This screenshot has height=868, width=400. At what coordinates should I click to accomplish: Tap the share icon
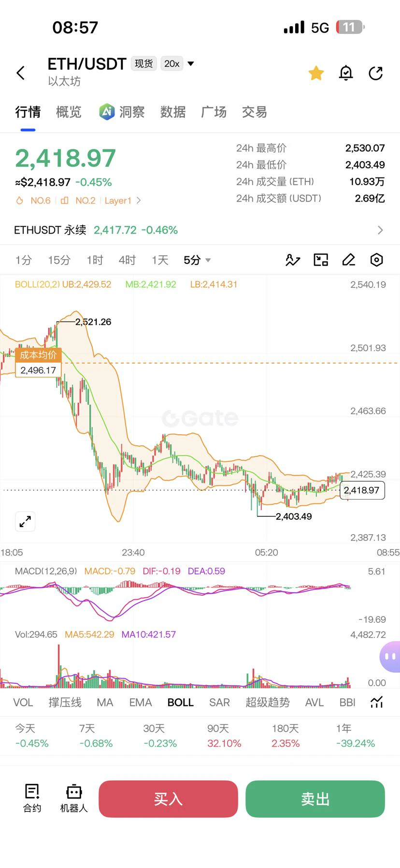click(x=375, y=73)
